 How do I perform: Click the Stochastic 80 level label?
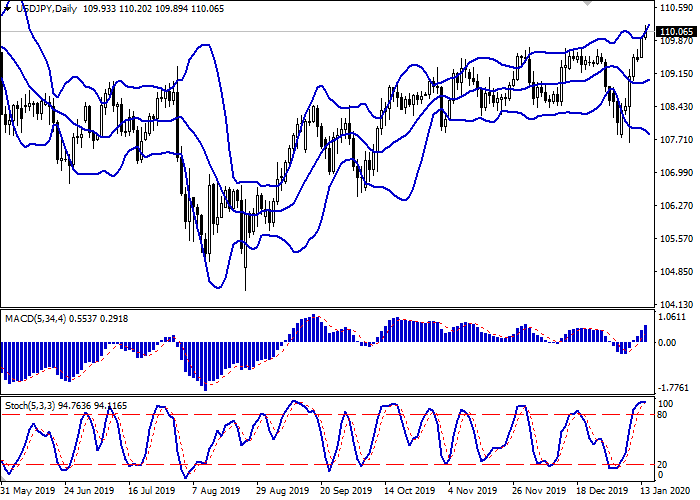[663, 415]
